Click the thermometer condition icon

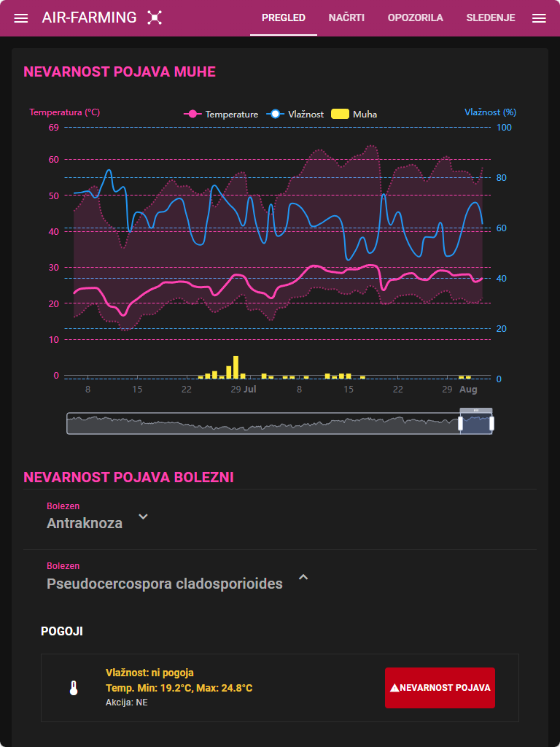point(74,688)
